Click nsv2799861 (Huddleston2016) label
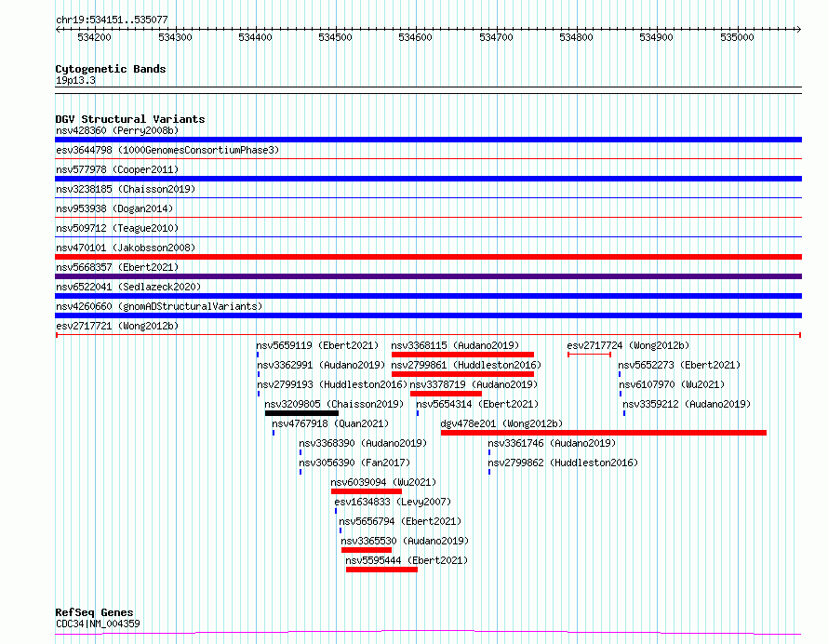The image size is (828, 644). tap(466, 365)
